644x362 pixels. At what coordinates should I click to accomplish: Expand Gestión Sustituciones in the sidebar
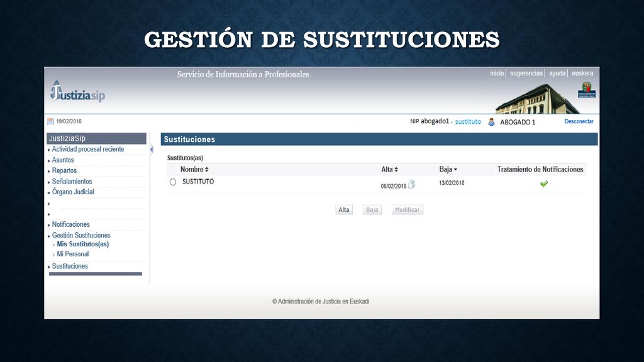[x=81, y=235]
